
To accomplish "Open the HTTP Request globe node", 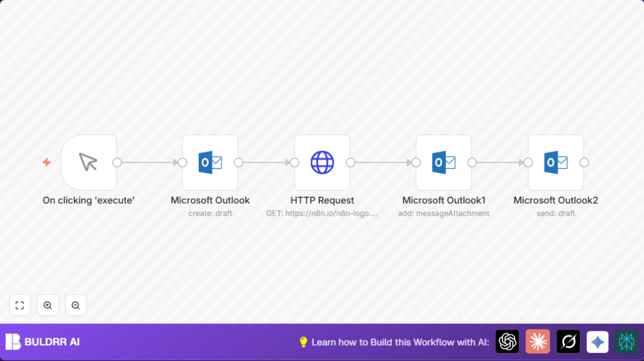I will (323, 163).
